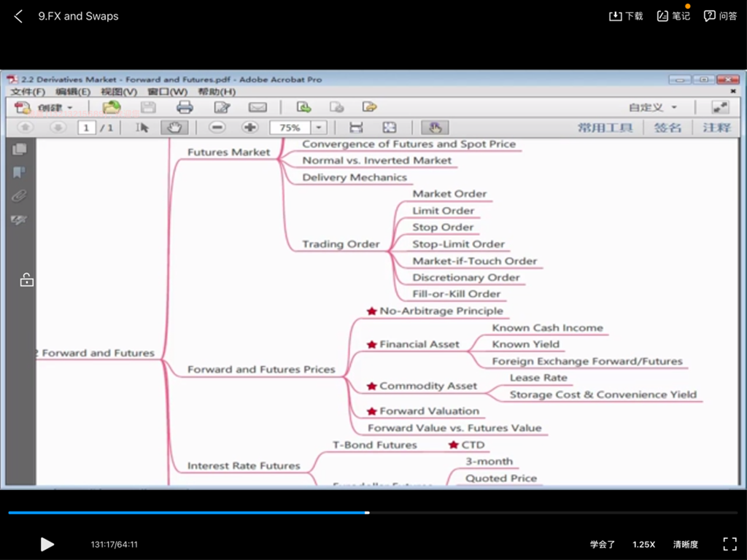This screenshot has width=747, height=560.
Task: Click the Fill-or-Kill Order node
Action: pyautogui.click(x=457, y=294)
